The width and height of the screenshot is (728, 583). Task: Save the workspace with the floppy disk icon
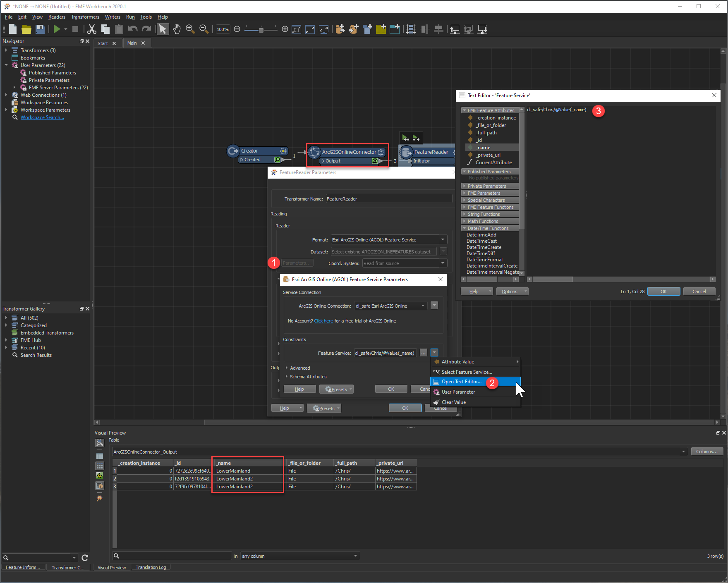pos(40,29)
